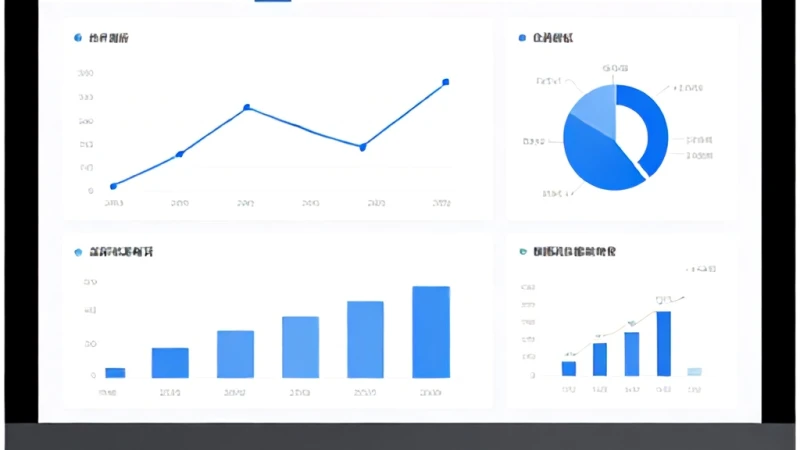Click the teal ring icon beside the combo chart title
This screenshot has height=450, width=800.
click(523, 252)
